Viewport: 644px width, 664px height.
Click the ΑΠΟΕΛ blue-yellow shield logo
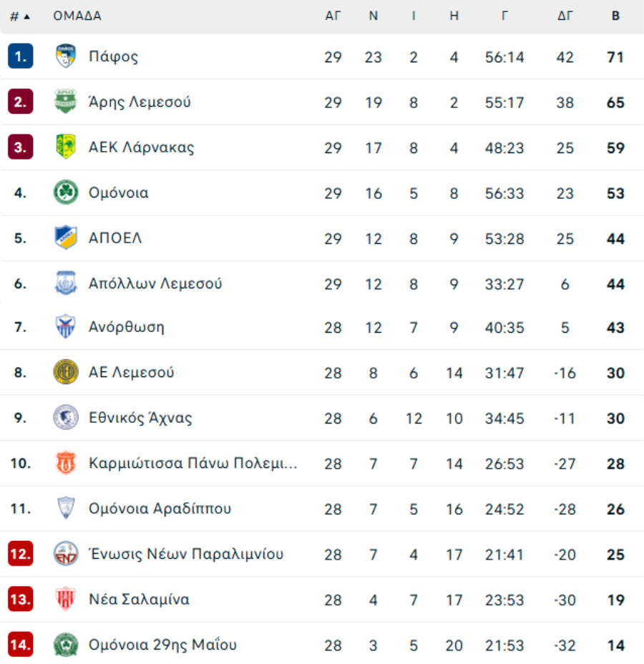coord(66,237)
